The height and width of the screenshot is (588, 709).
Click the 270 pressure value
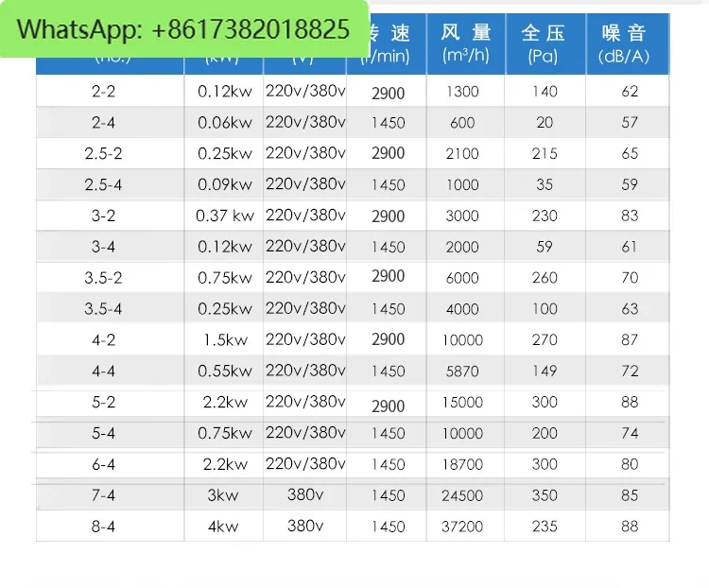pos(545,339)
